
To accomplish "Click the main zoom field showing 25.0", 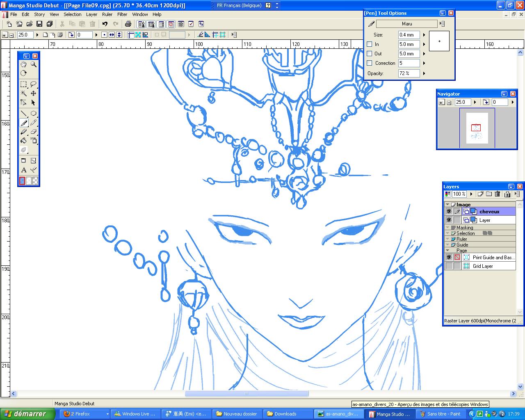I will tap(25, 35).
